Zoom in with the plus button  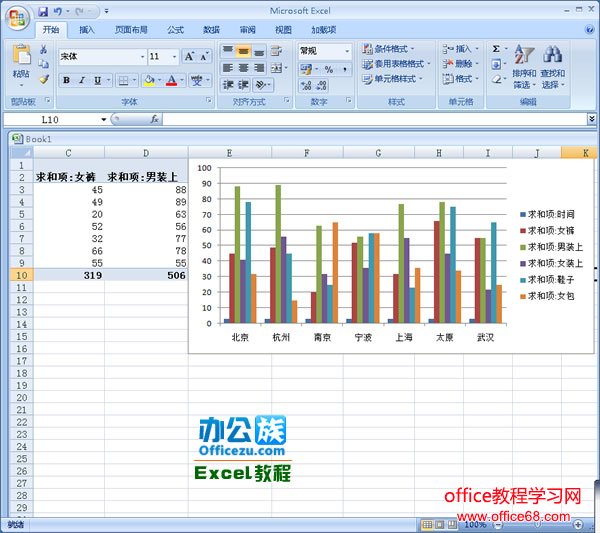578,524
